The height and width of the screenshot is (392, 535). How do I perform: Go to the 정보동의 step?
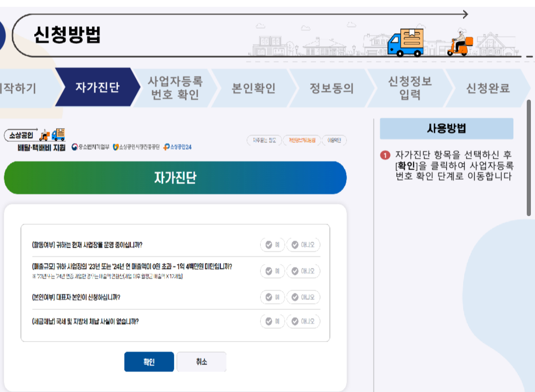click(332, 88)
